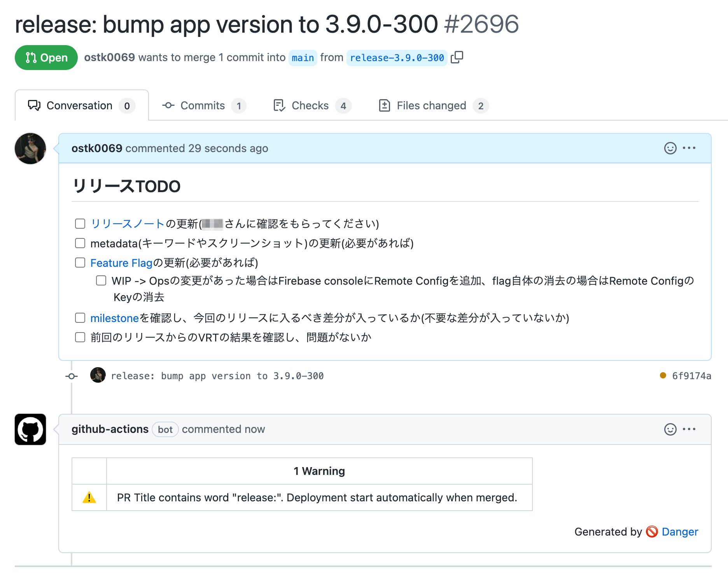Viewport: 728px width, 576px height.
Task: Click ostk0069's profile avatar
Action: 30,149
